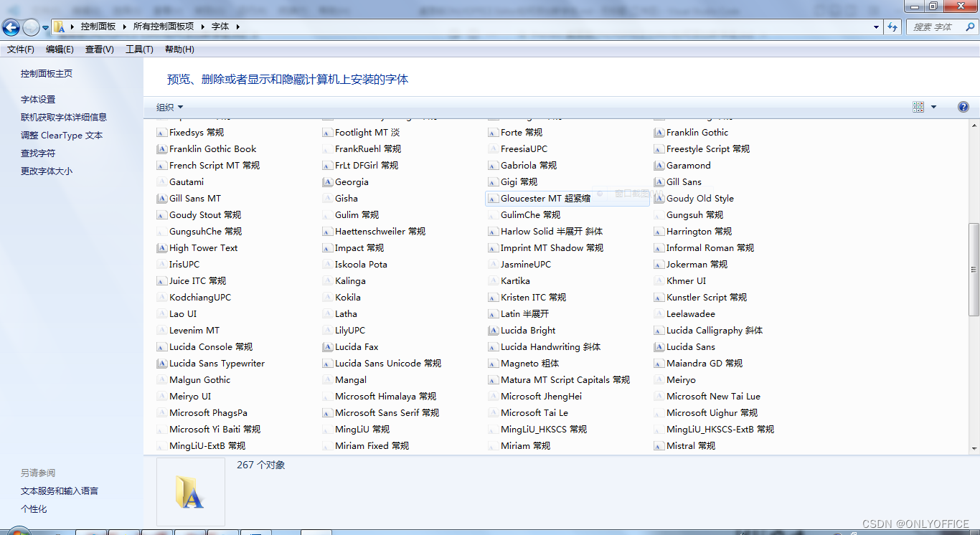Image resolution: width=980 pixels, height=535 pixels.
Task: Select the Georgia font family icon
Action: pyautogui.click(x=327, y=182)
